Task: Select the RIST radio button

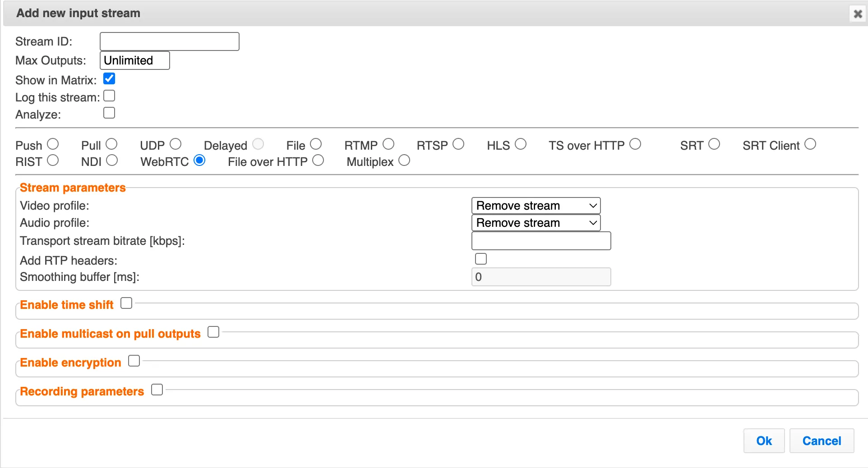Action: coord(53,161)
